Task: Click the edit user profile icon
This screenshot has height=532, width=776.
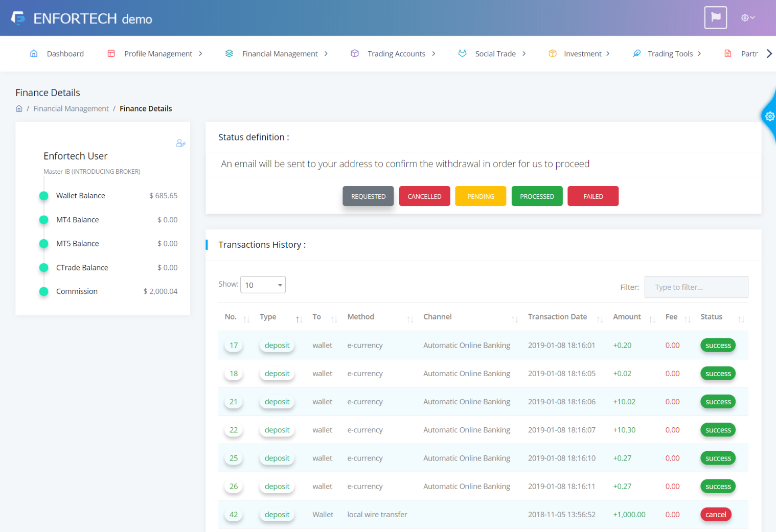Action: click(180, 143)
